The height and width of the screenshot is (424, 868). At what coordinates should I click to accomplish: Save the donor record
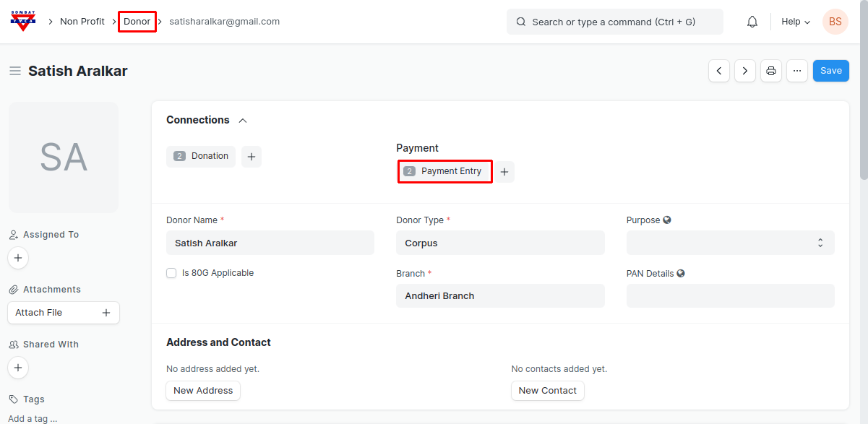tap(830, 71)
